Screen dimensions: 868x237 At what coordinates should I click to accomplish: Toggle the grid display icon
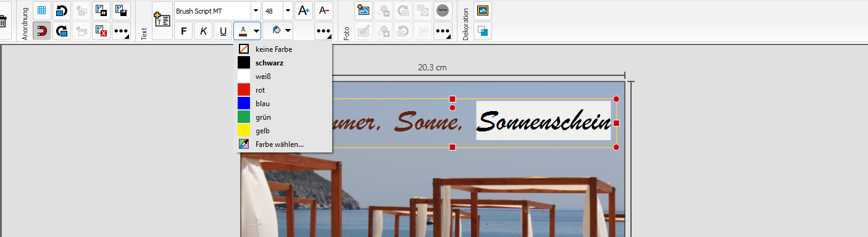click(x=41, y=10)
